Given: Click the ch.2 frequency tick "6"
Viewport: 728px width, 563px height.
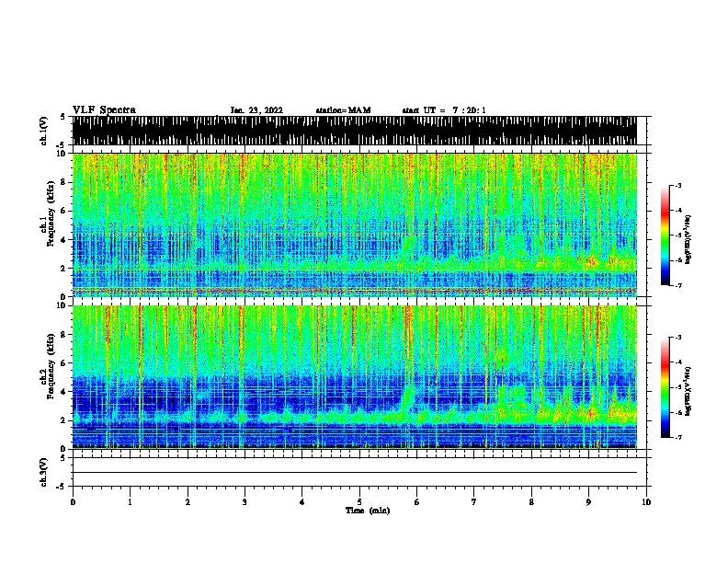Looking at the screenshot, I should [63, 363].
